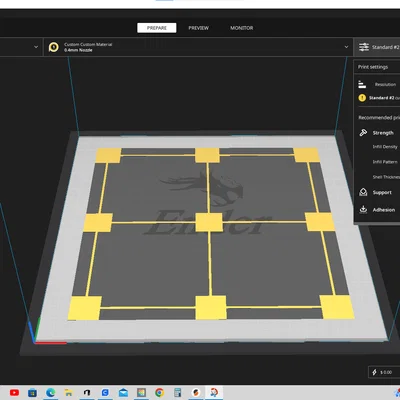Launch Google Chrome from the taskbar
The height and width of the screenshot is (400, 400).
159,393
